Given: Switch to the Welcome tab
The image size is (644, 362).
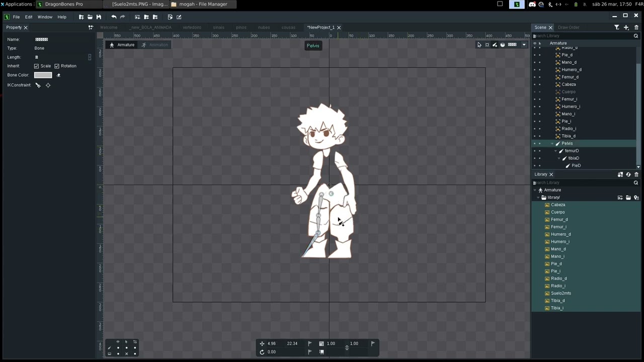Looking at the screenshot, I should point(109,28).
